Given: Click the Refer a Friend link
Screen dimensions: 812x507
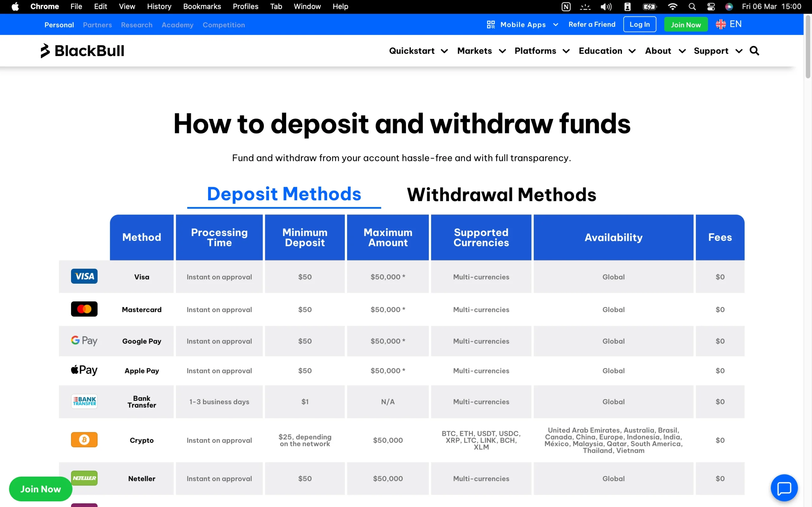Looking at the screenshot, I should 592,24.
